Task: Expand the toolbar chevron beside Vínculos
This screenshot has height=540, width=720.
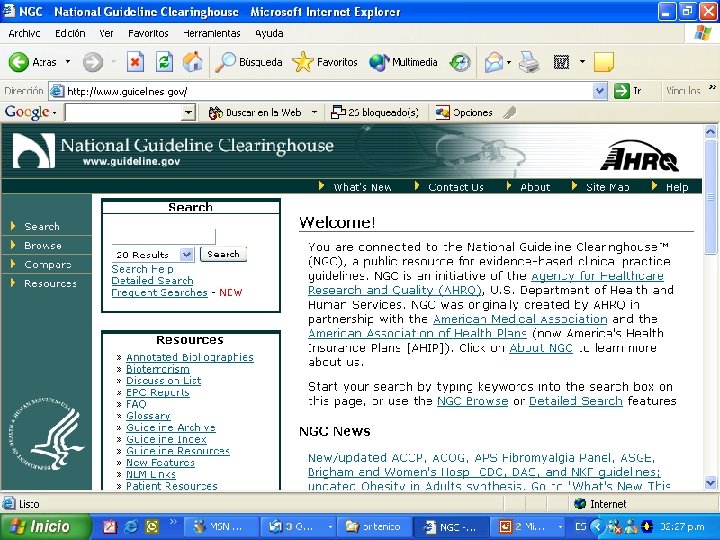Action: [x=712, y=87]
